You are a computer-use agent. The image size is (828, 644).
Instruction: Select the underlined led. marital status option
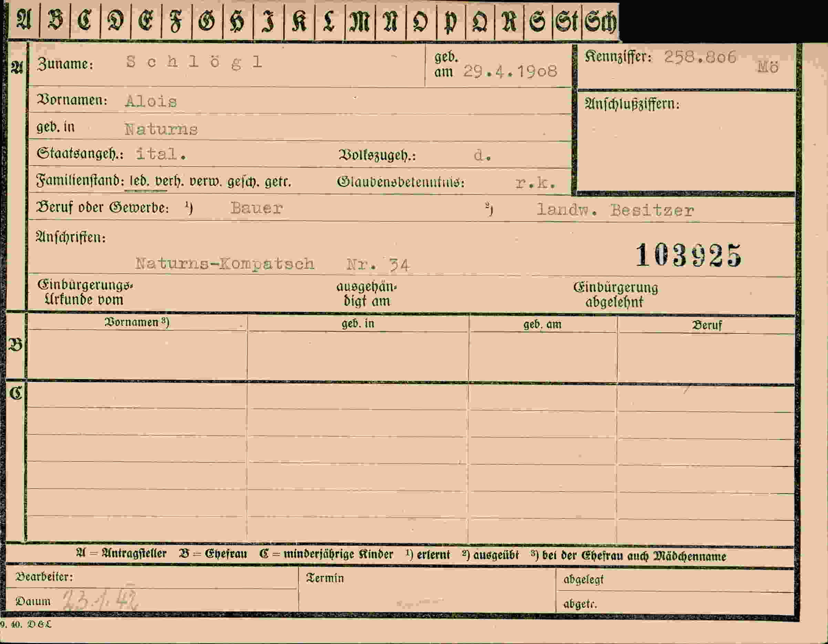tap(139, 181)
